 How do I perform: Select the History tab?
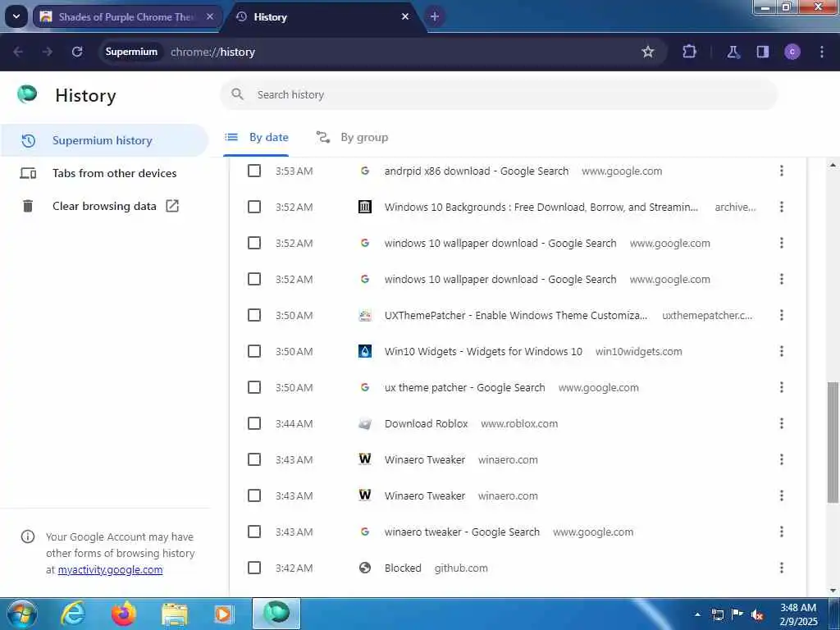(x=324, y=16)
